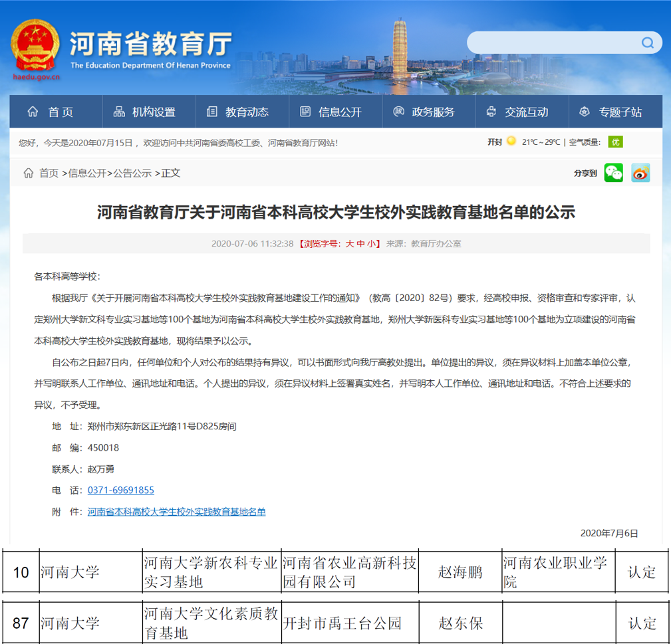Image resolution: width=671 pixels, height=644 pixels.
Task: Click the sunny weather icon
Action: point(511,142)
